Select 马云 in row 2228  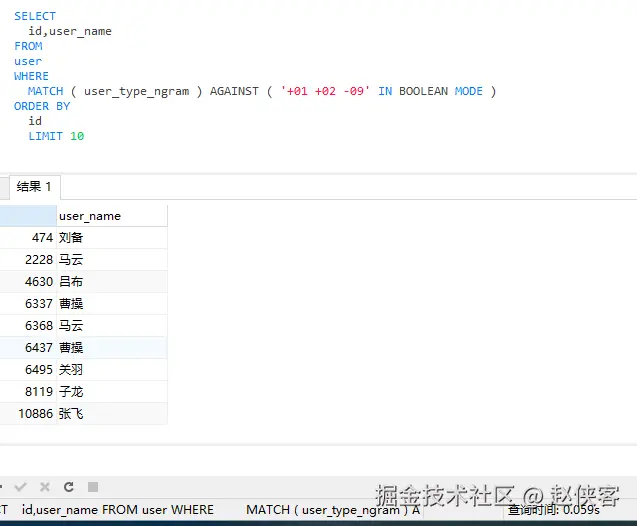click(x=112, y=260)
